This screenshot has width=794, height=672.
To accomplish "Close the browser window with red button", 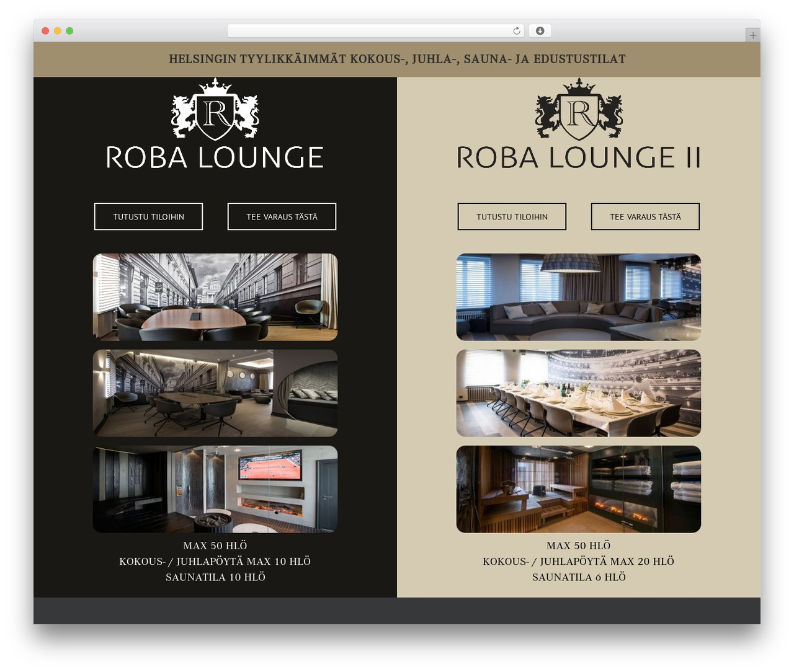I will [45, 31].
